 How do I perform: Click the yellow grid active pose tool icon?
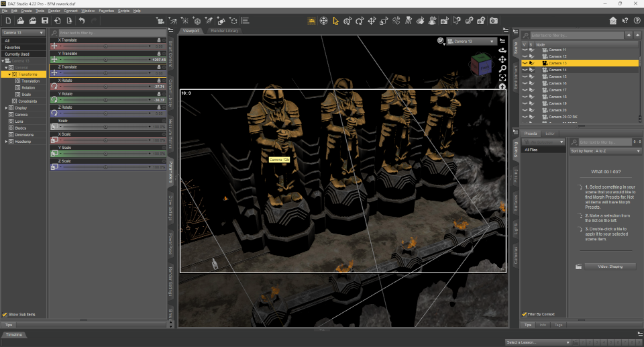click(x=311, y=21)
